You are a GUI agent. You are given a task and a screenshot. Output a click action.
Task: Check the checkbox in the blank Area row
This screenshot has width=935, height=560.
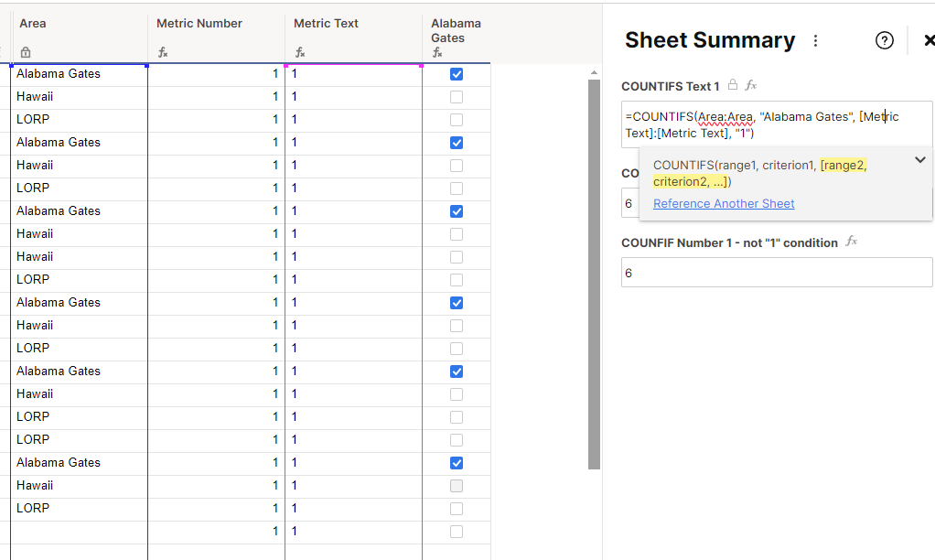coord(457,532)
